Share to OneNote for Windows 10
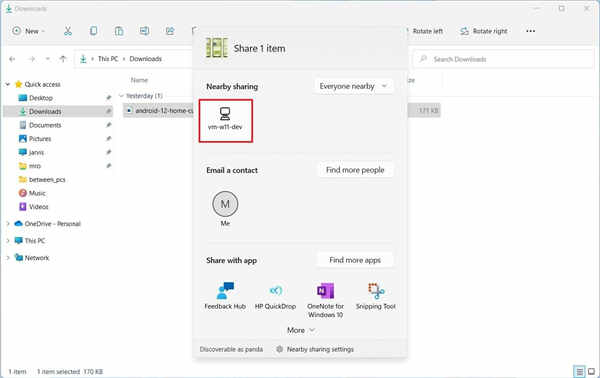600x378 pixels. coord(326,300)
